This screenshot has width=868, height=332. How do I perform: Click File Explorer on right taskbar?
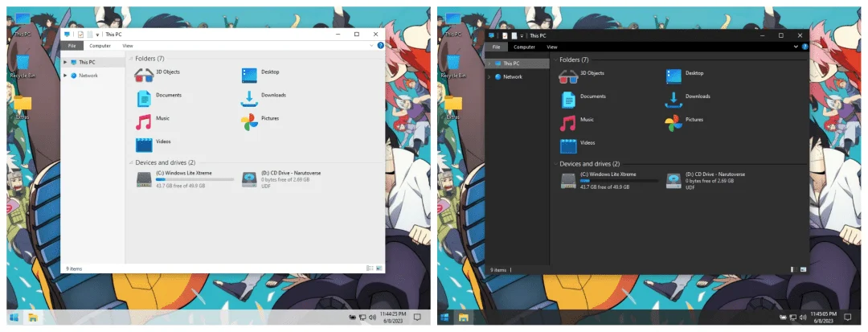pyautogui.click(x=464, y=317)
